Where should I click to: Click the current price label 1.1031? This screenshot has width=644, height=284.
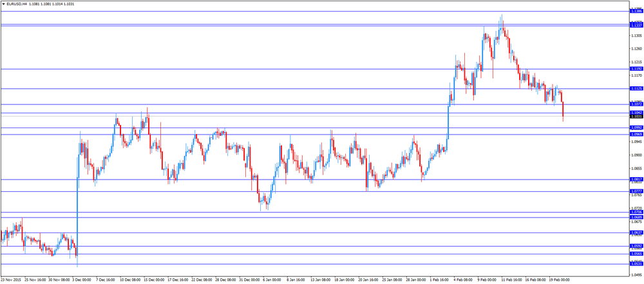(636, 117)
